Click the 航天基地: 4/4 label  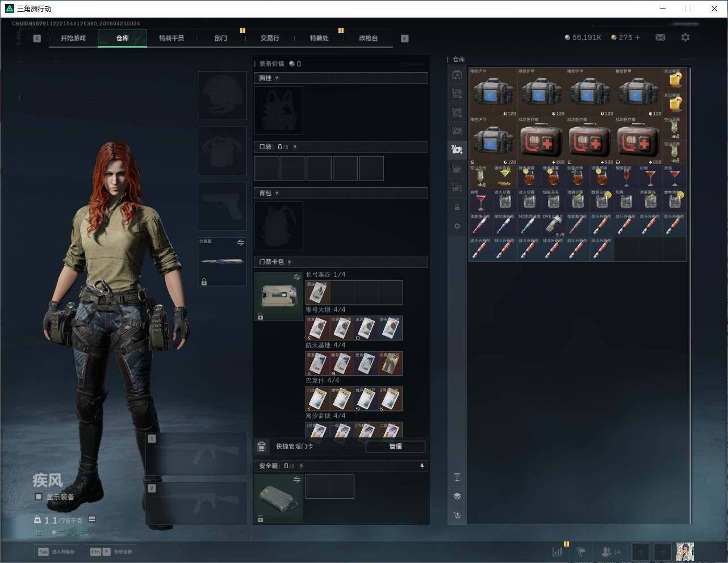pos(325,345)
